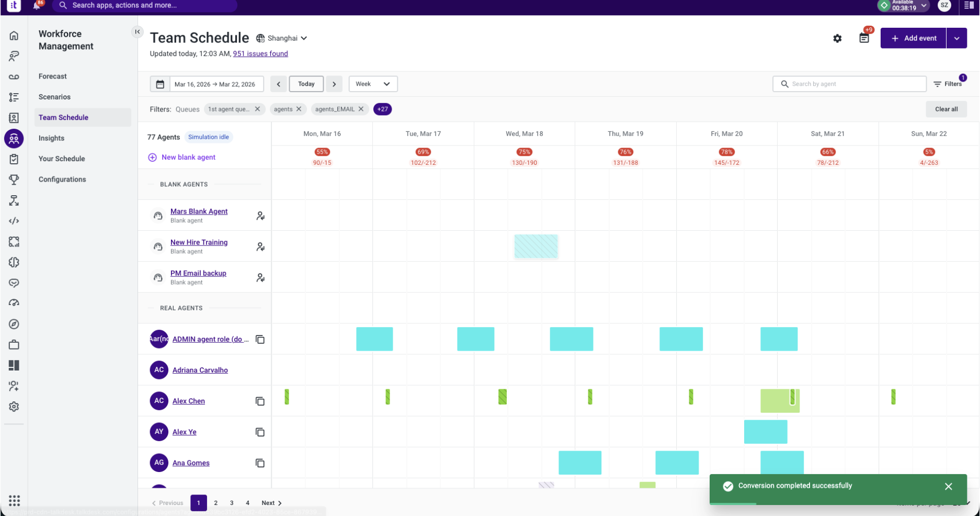Click copy icon next to Alex Chen
The image size is (980, 516).
[x=260, y=401]
